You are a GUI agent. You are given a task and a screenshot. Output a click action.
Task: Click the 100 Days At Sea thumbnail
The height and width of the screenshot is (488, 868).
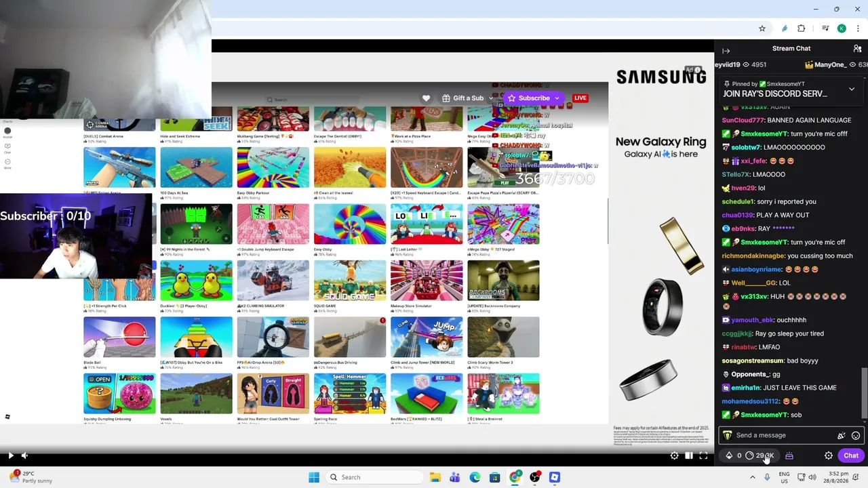196,167
